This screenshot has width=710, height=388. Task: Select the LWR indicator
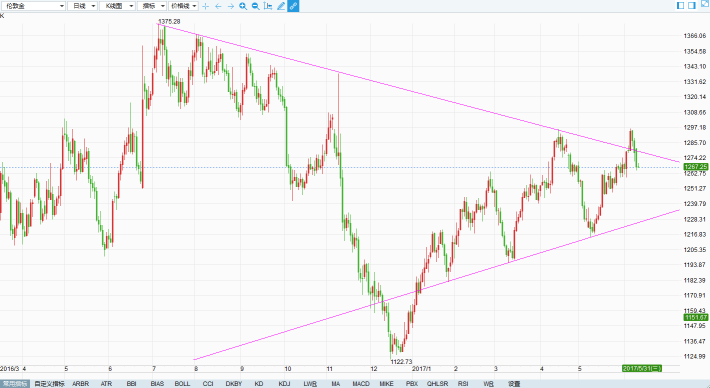pos(310,384)
